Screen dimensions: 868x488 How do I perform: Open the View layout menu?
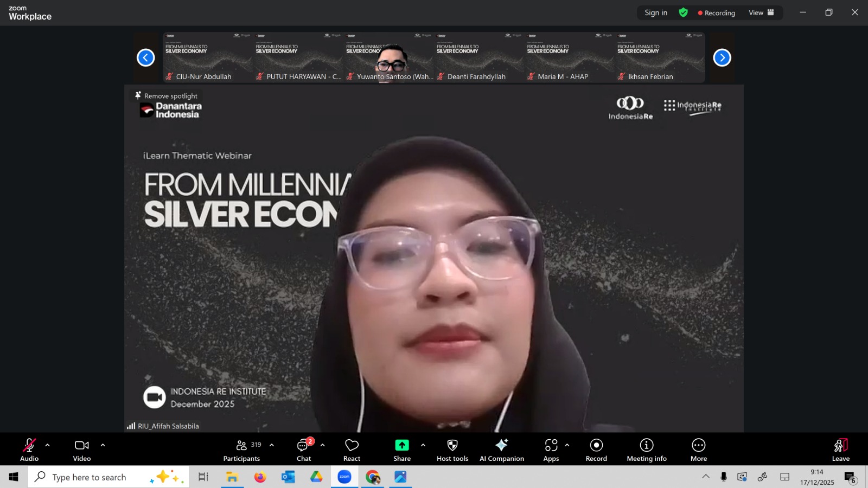pyautogui.click(x=761, y=12)
